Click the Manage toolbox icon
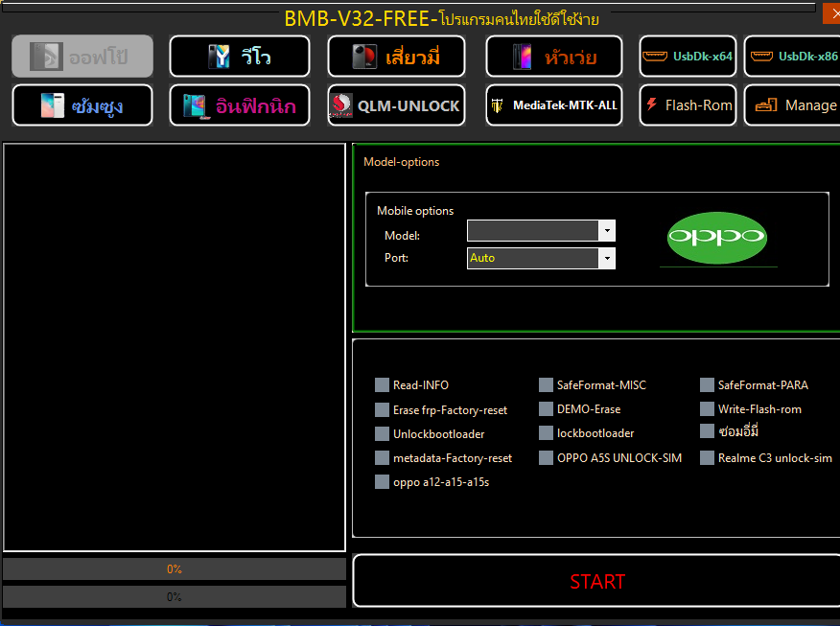Viewport: 840px width, 626px height. (766, 104)
